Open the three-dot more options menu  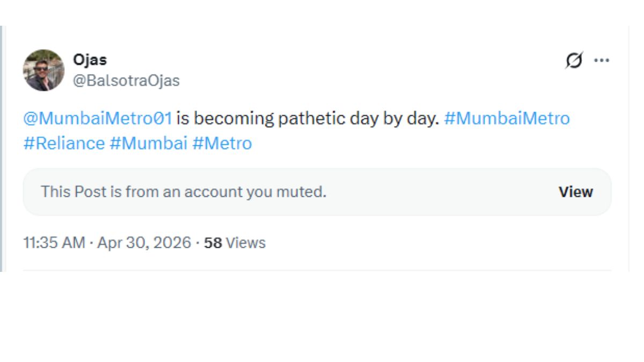pyautogui.click(x=602, y=61)
